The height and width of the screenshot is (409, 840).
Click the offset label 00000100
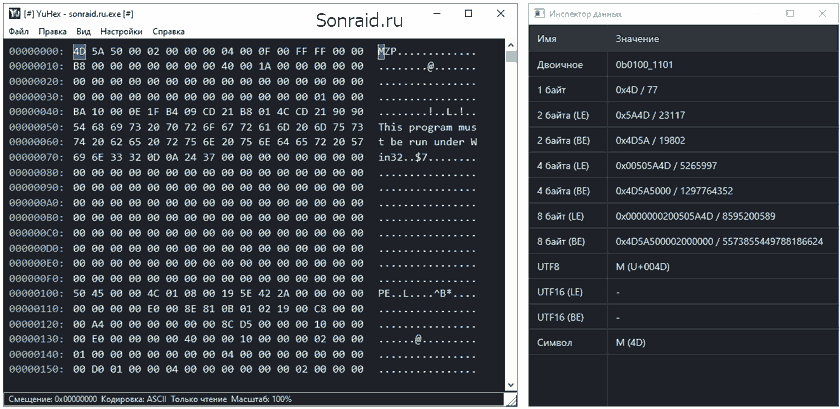(x=36, y=294)
